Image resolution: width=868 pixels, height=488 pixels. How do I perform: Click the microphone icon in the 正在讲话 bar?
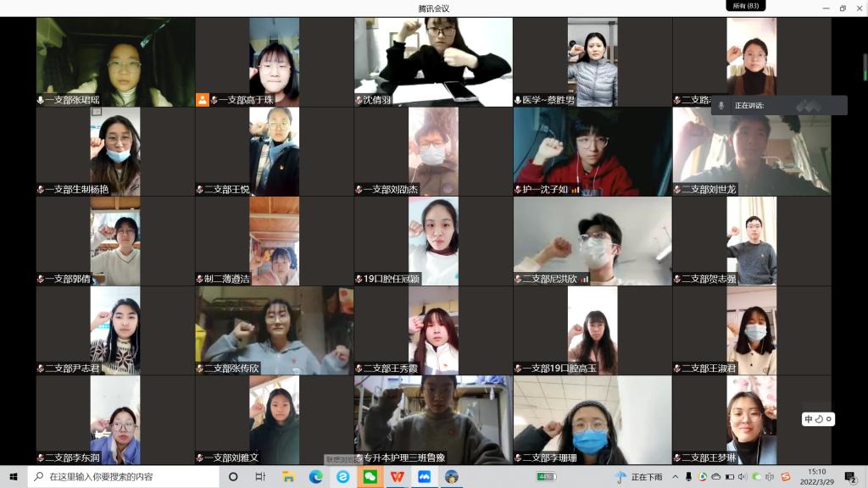pos(721,105)
